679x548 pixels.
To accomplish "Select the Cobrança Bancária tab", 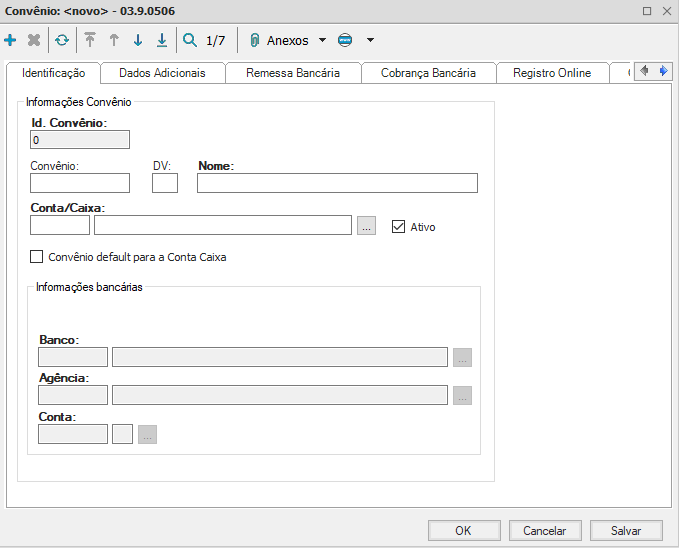I will click(427, 73).
